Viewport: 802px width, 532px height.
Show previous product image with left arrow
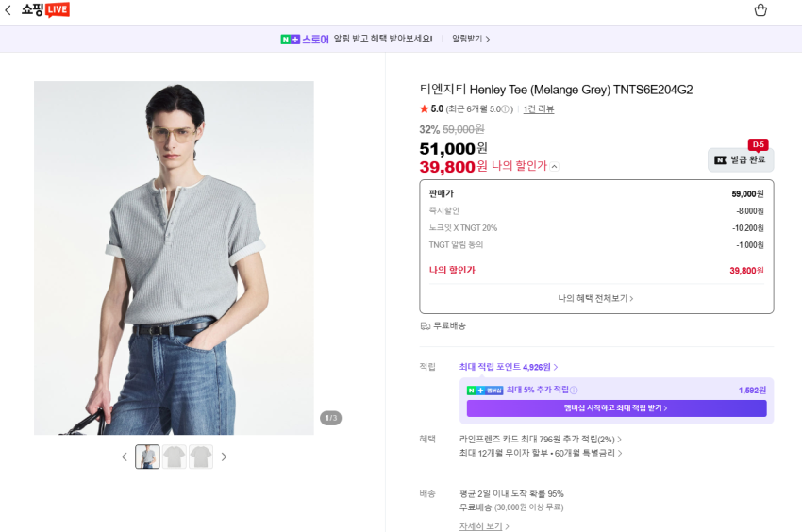[x=125, y=457]
